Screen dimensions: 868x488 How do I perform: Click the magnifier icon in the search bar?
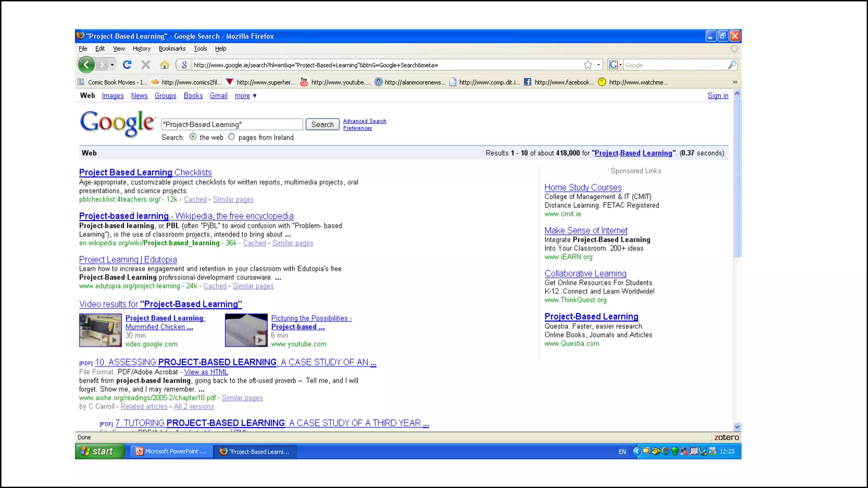(732, 65)
